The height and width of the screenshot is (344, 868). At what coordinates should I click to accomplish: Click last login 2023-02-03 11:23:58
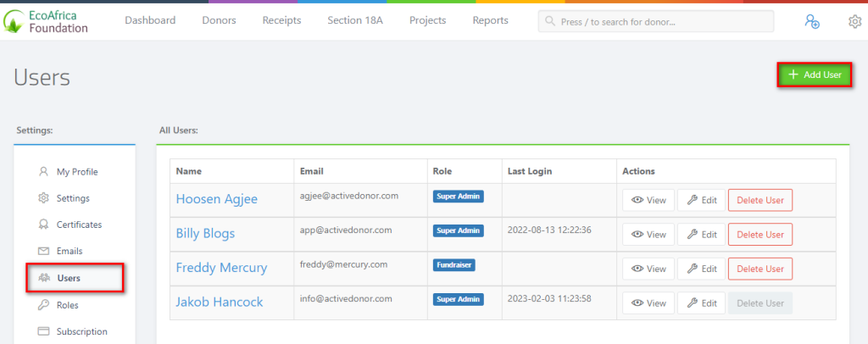click(x=549, y=298)
